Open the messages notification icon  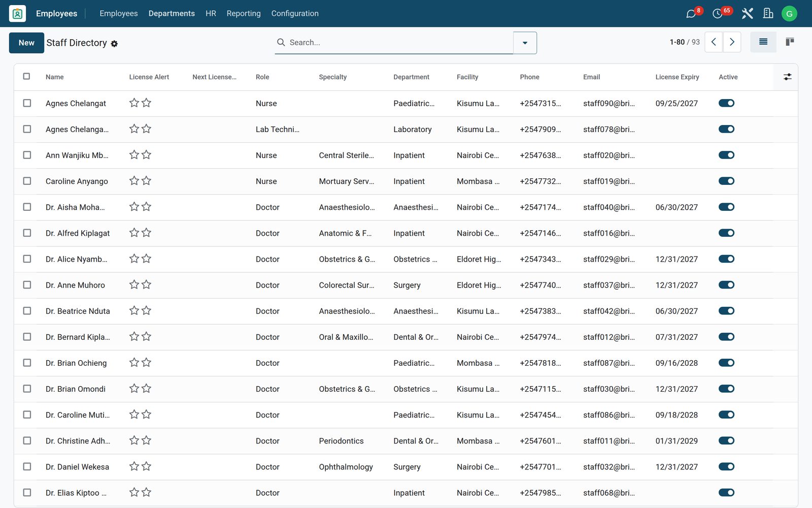click(x=691, y=14)
